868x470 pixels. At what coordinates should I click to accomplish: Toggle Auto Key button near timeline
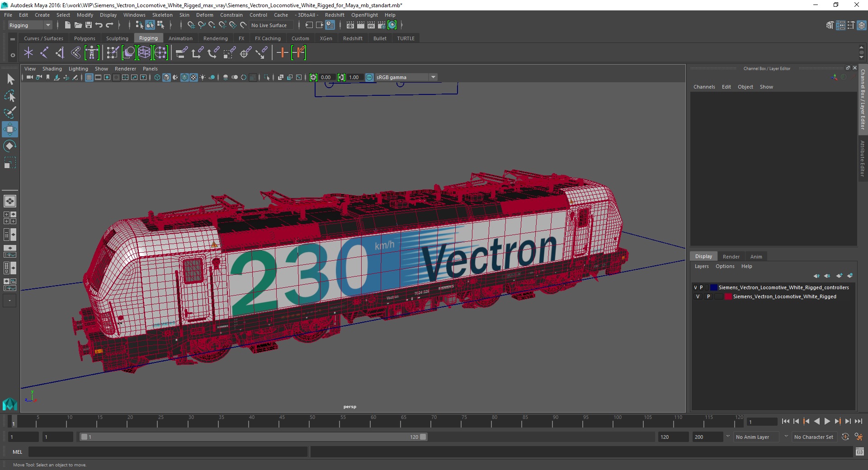tap(845, 437)
